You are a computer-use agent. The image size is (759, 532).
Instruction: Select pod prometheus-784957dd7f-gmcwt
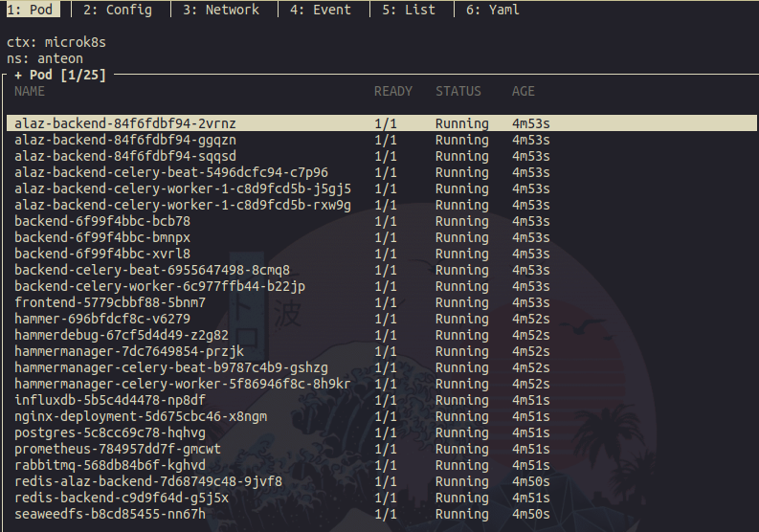pyautogui.click(x=382, y=449)
